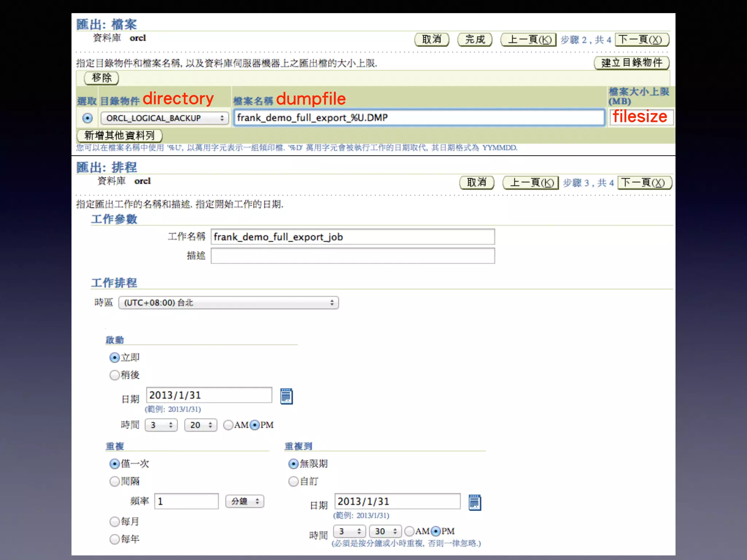Choose 每月 repeat option
This screenshot has height=560, width=747.
(115, 522)
